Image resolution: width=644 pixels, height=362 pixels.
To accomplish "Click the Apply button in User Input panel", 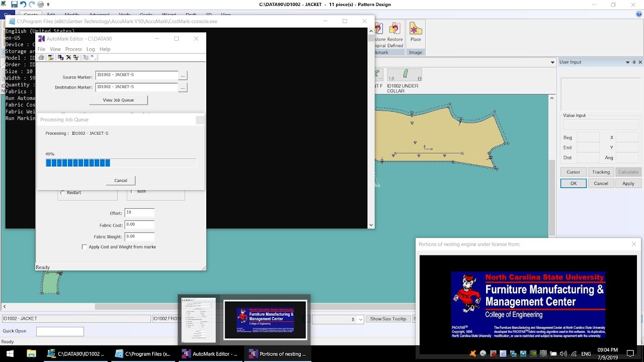I will click(628, 184).
